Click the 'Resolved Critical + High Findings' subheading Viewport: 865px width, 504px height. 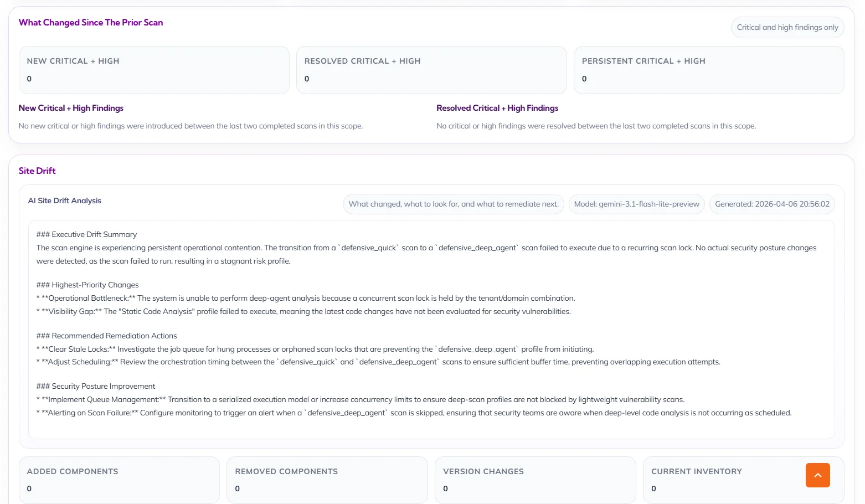(497, 109)
